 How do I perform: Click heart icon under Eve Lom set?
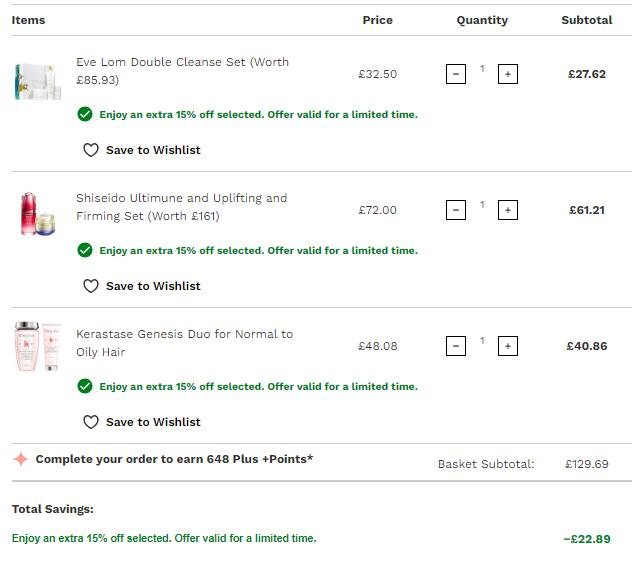[x=91, y=150]
